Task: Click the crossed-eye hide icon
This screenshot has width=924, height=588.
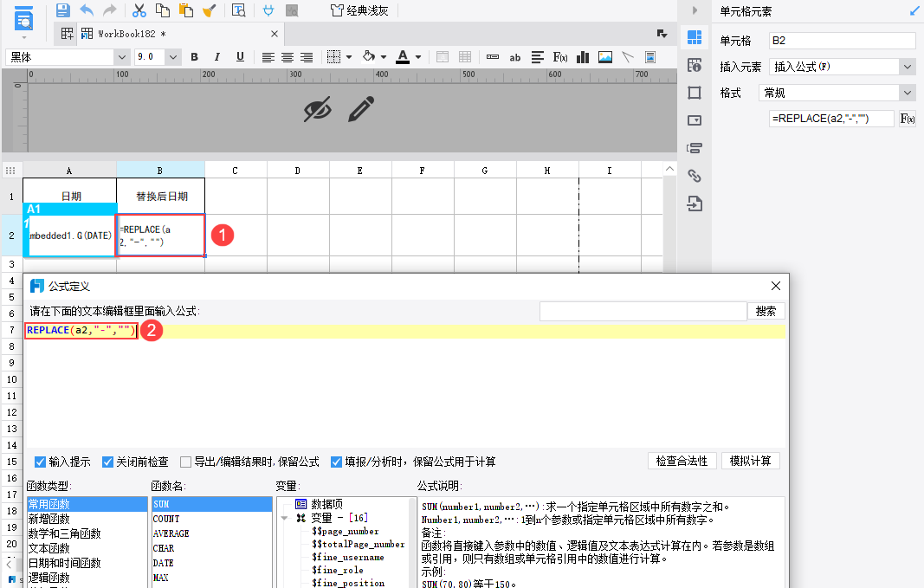Action: pos(318,110)
